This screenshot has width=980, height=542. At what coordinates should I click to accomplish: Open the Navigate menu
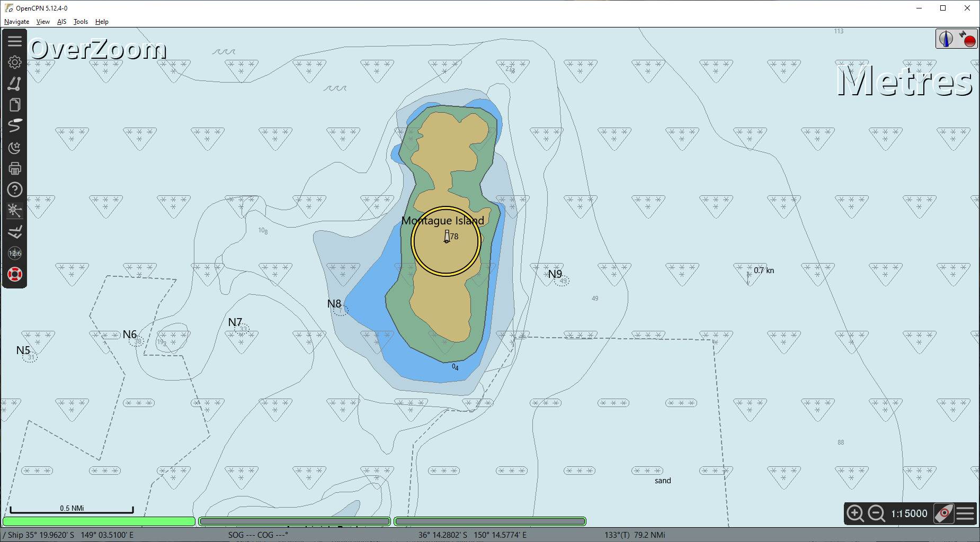16,22
